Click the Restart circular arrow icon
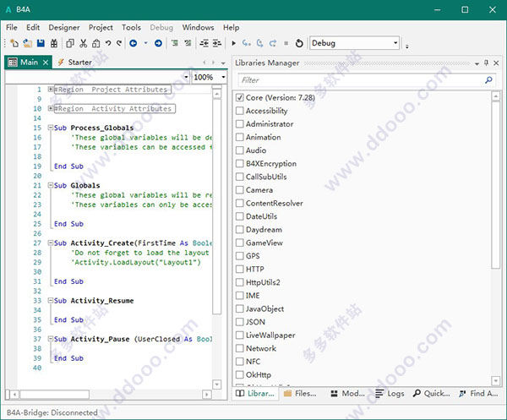This screenshot has width=507, height=420. click(x=299, y=43)
